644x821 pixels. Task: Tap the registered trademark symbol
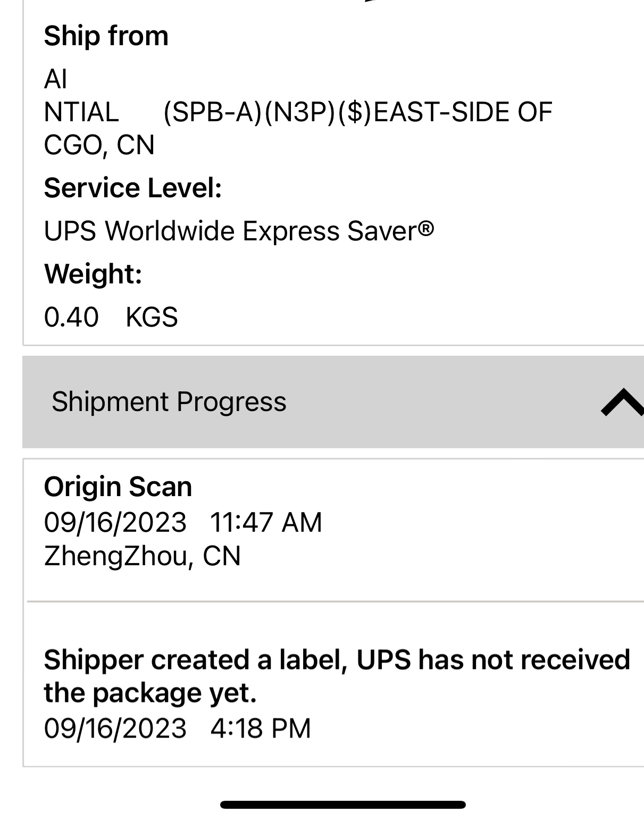click(426, 229)
